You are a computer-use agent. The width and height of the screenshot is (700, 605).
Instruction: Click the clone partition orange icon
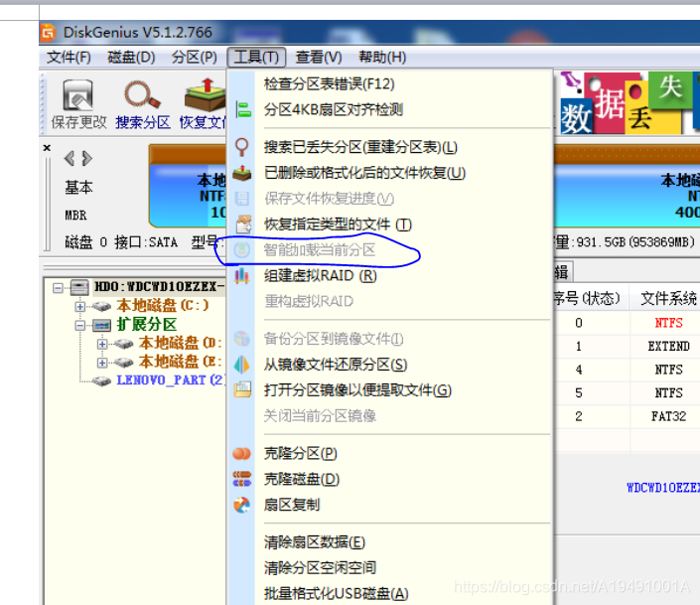coord(242,454)
